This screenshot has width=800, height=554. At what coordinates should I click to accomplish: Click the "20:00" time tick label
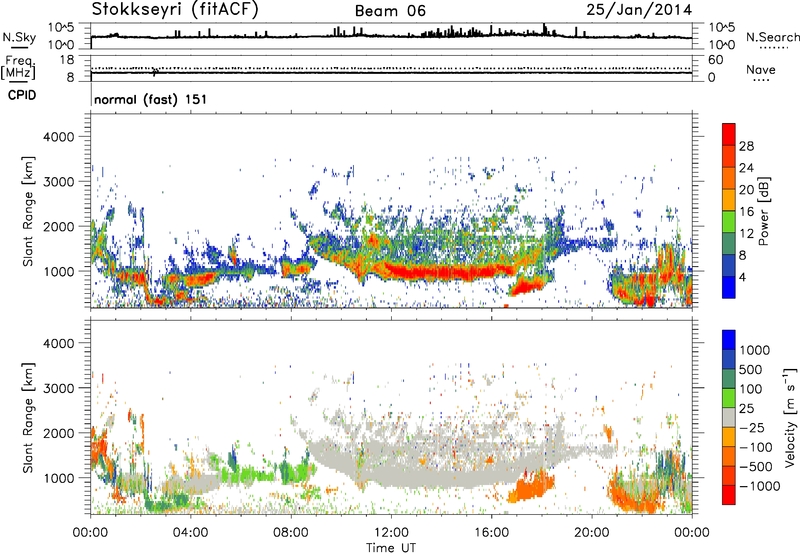pos(591,533)
